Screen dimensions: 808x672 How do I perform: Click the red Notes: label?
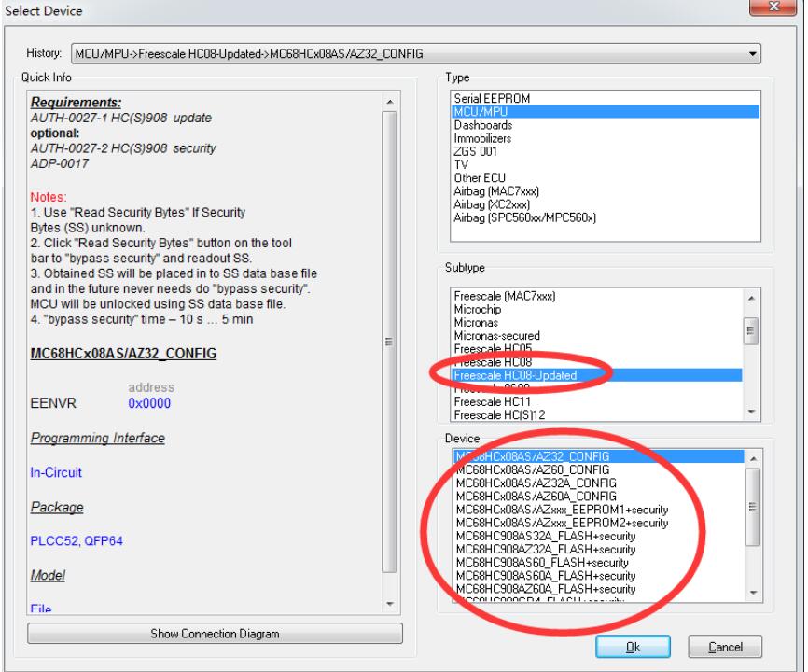click(49, 197)
